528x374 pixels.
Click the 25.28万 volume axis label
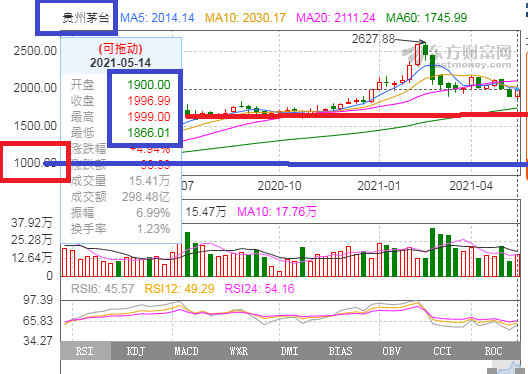tap(32, 240)
